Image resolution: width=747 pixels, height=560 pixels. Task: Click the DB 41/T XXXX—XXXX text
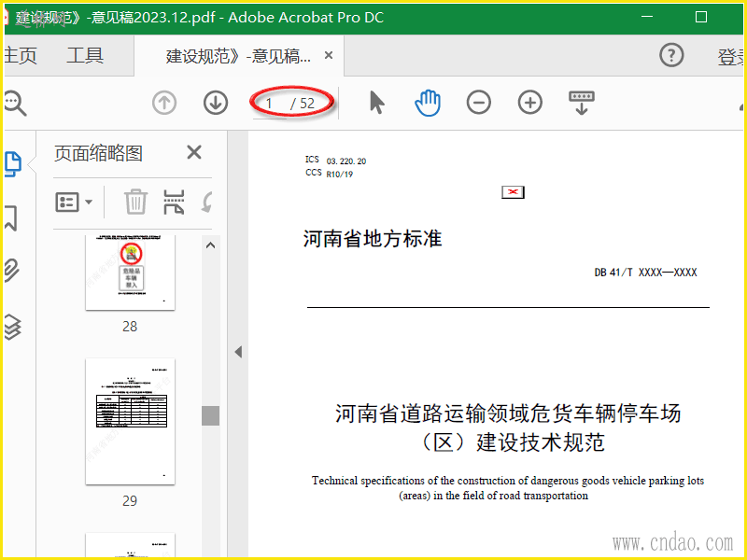click(x=645, y=273)
